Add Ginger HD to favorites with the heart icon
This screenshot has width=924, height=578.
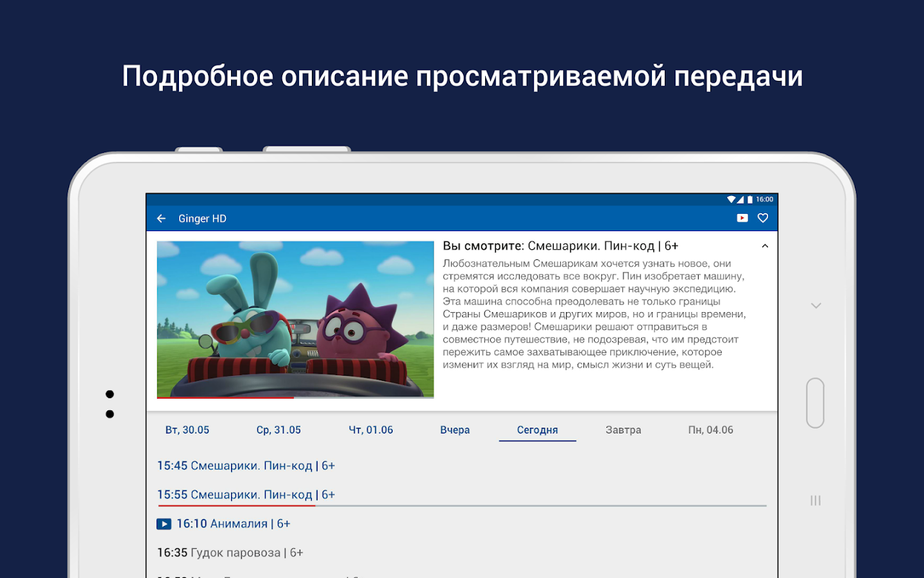click(x=763, y=218)
